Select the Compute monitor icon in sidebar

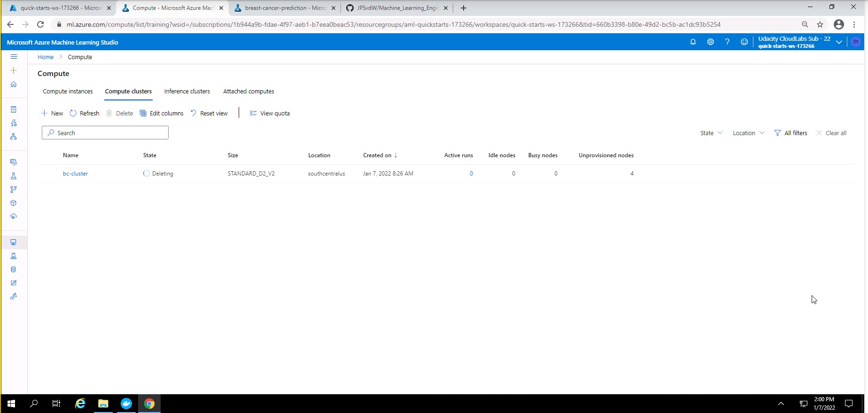[14, 242]
